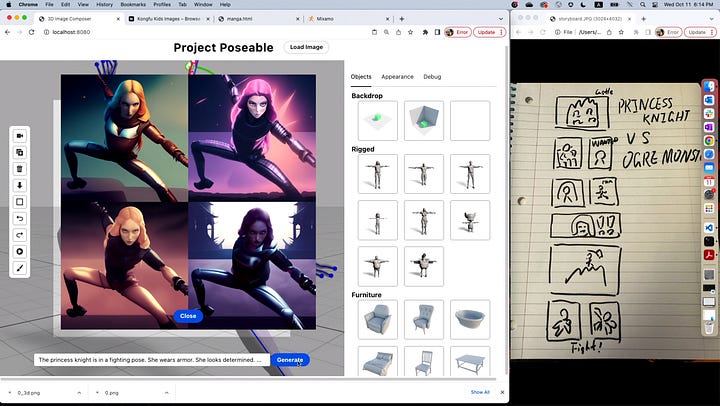This screenshot has width=720, height=406.
Task: Click the download arrow tool icon
Action: (20, 186)
